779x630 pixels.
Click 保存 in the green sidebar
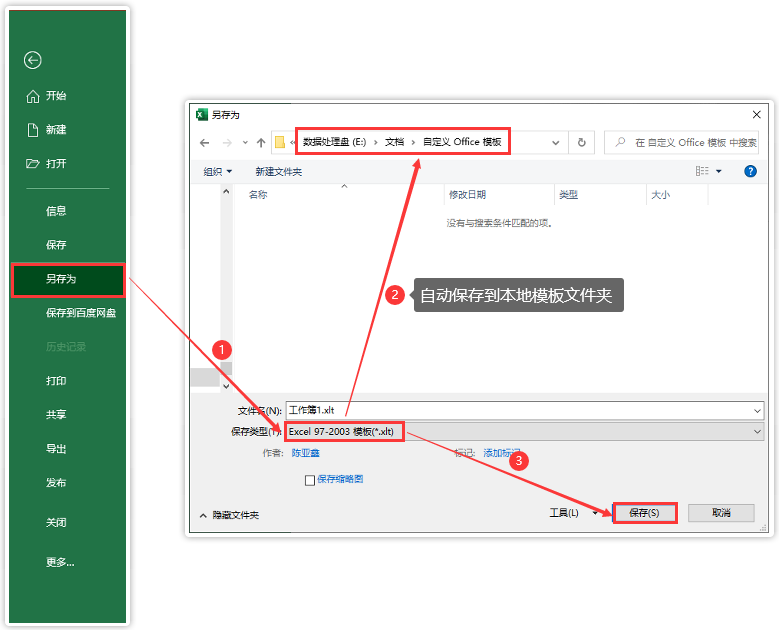coord(56,245)
